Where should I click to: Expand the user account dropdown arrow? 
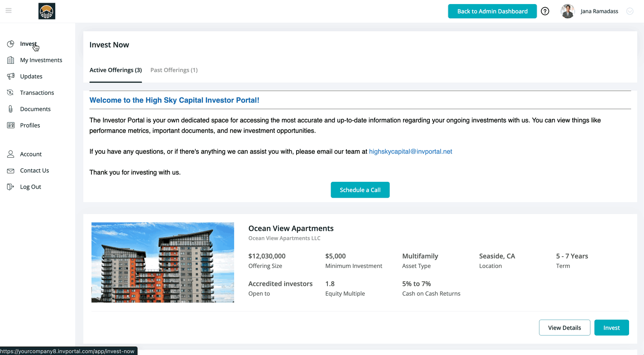[x=630, y=11]
